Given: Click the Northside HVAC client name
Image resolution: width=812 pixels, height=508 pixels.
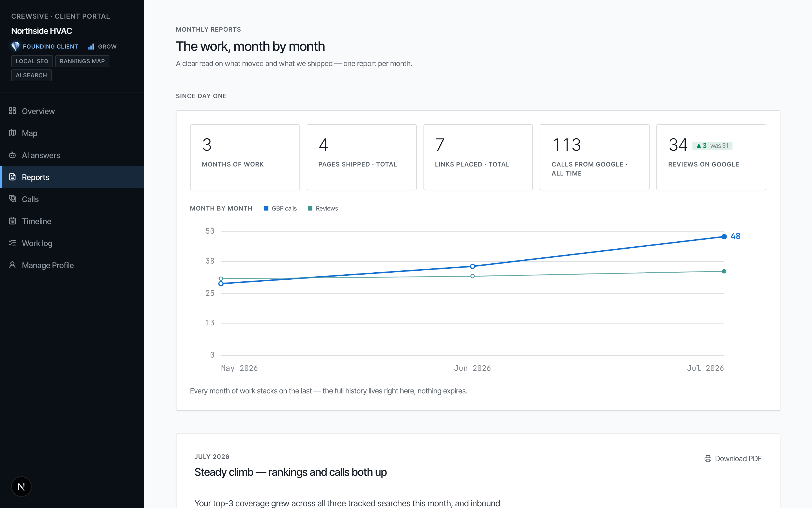Looking at the screenshot, I should point(42,31).
